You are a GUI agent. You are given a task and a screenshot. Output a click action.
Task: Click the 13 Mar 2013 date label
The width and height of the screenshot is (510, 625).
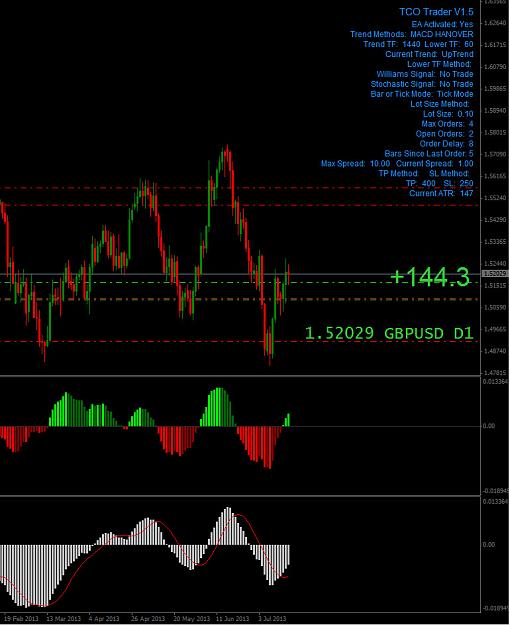[63, 618]
